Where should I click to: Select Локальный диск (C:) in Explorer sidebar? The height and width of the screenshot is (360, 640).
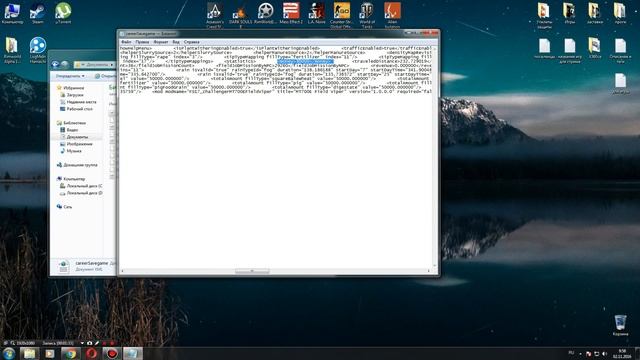click(81, 186)
